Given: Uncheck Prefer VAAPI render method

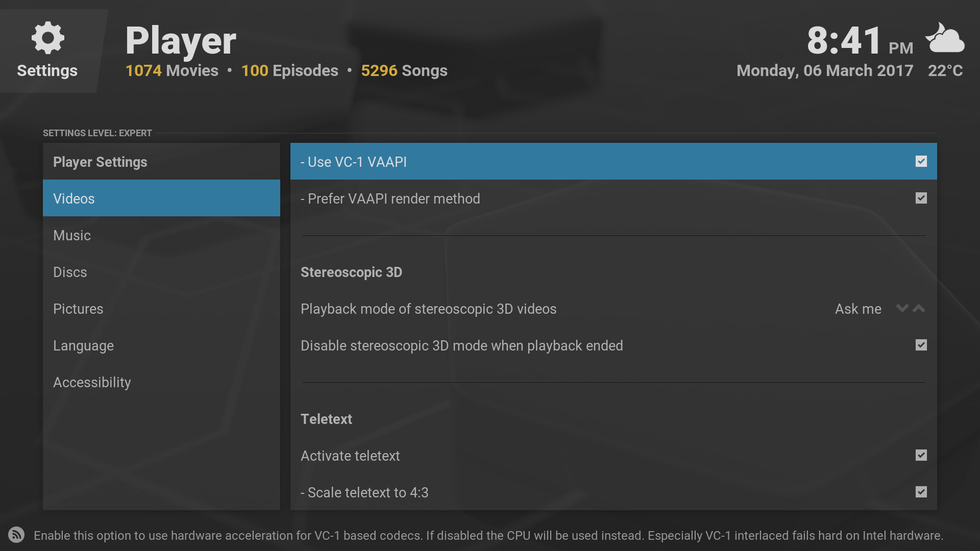Looking at the screenshot, I should point(921,198).
